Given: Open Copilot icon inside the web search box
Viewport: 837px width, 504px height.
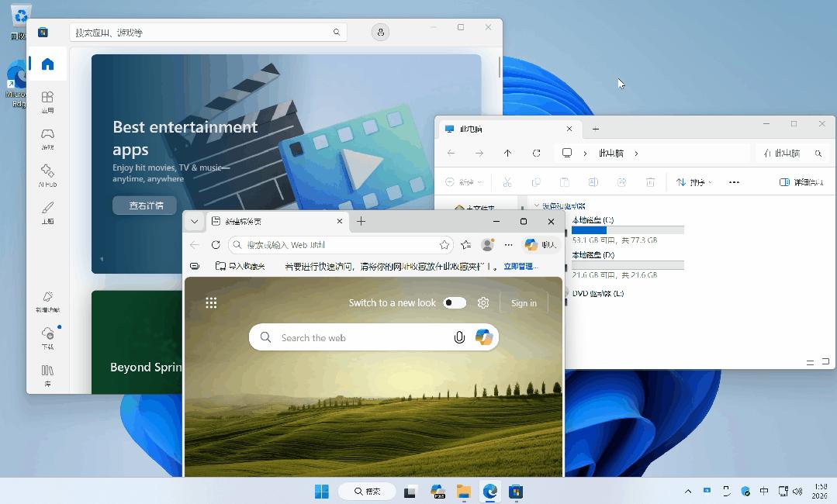Looking at the screenshot, I should coord(484,337).
